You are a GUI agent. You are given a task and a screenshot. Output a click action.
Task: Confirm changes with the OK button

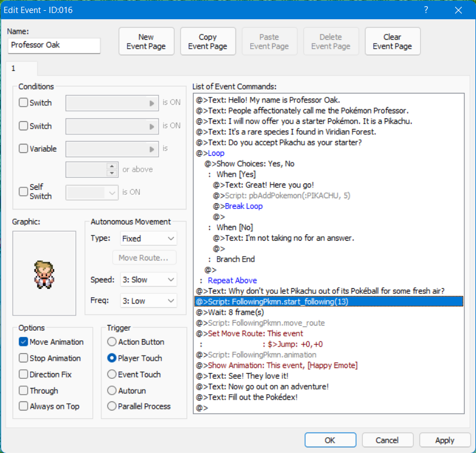(330, 440)
